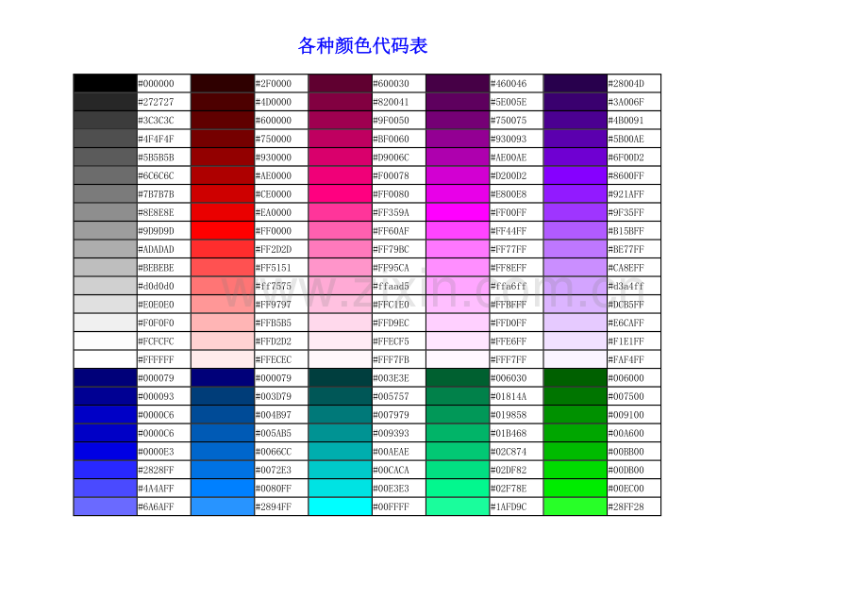The image size is (868, 614).
Task: Select the dark red swatch for #750000
Action: [x=223, y=139]
